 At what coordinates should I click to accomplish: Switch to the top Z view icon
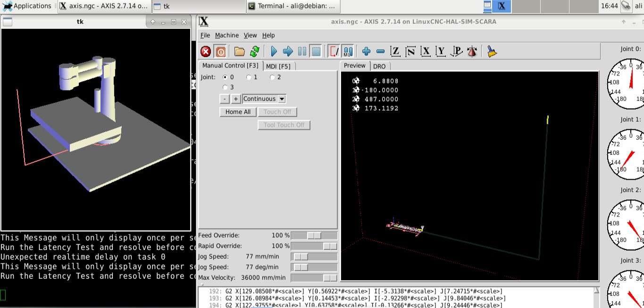point(395,51)
